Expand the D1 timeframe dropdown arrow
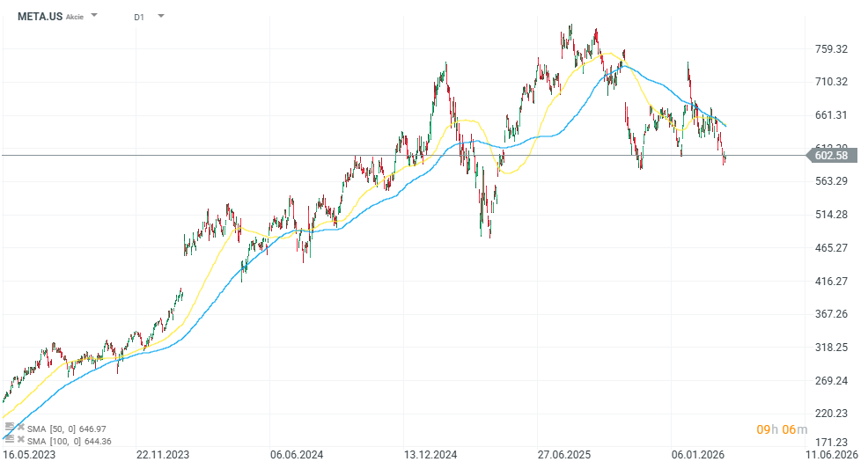 coord(161,16)
